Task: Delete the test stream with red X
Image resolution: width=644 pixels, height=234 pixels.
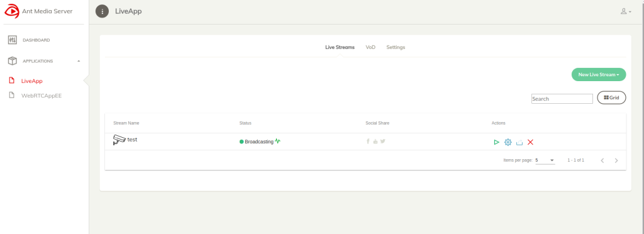Action: (x=530, y=142)
